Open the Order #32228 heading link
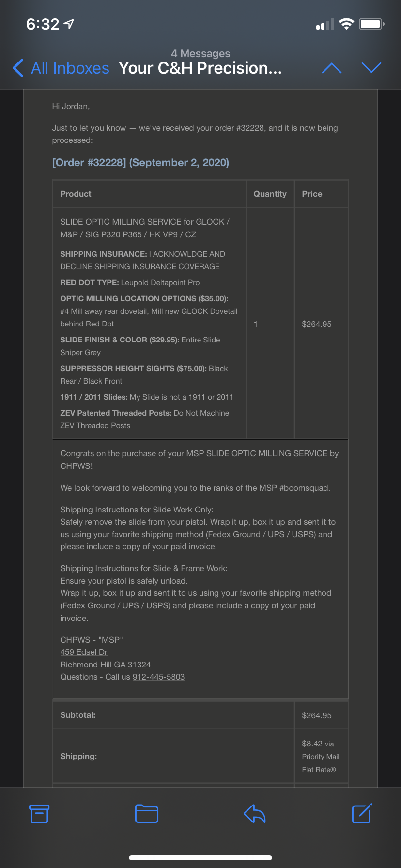 [140, 163]
